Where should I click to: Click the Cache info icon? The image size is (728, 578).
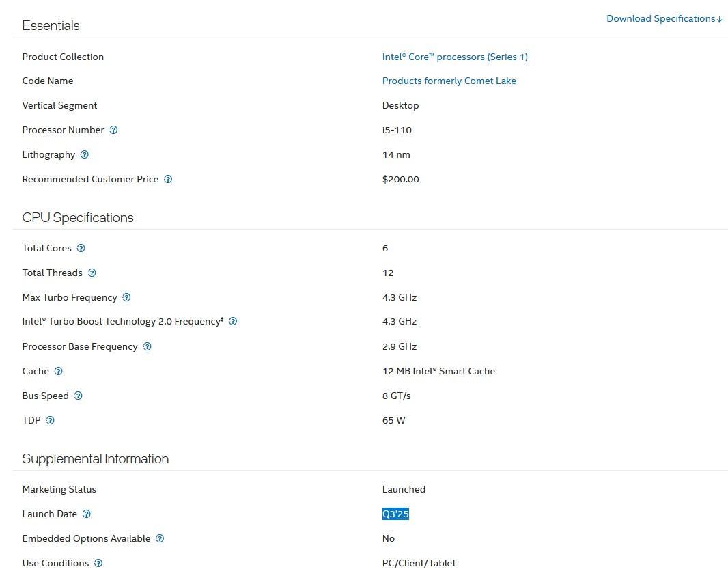pos(59,371)
